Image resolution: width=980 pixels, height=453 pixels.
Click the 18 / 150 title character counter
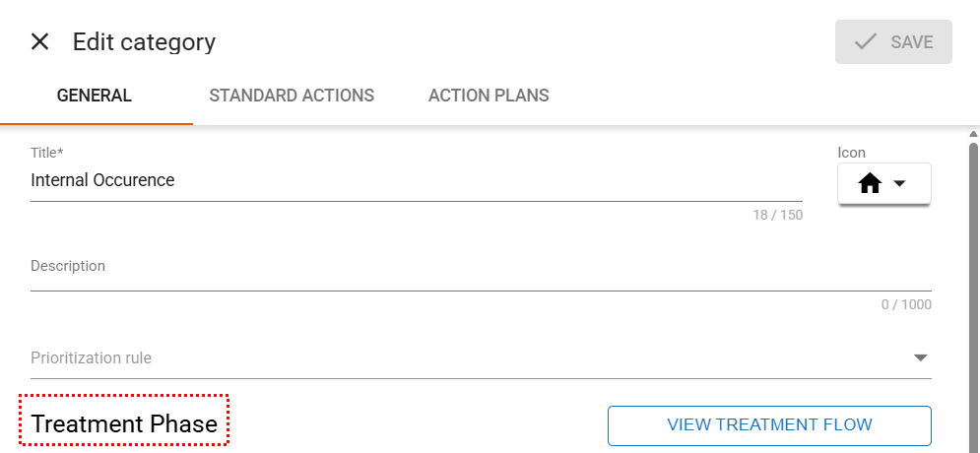tap(777, 215)
